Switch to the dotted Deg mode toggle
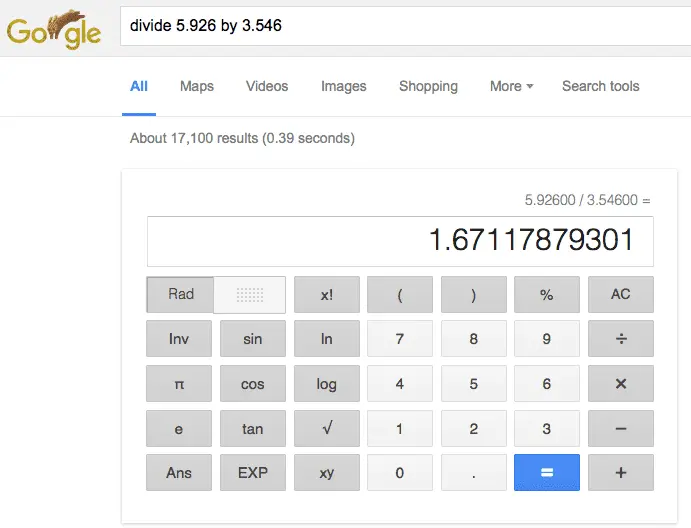 pyautogui.click(x=250, y=295)
